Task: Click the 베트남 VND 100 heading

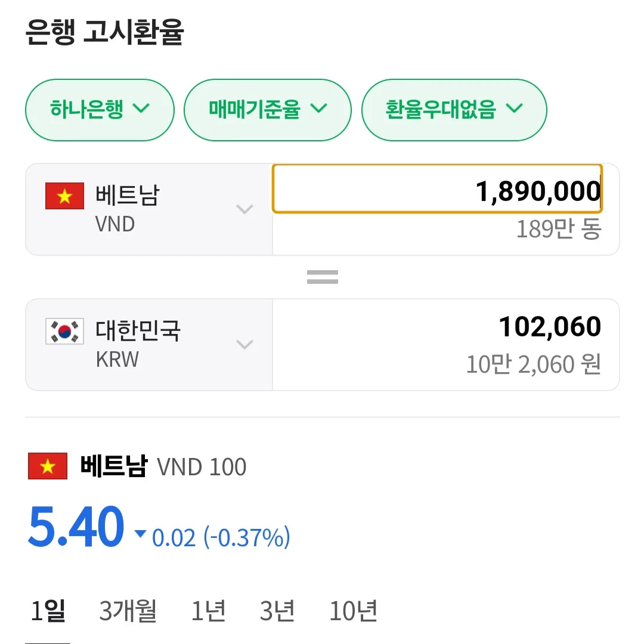Action: coord(163,466)
